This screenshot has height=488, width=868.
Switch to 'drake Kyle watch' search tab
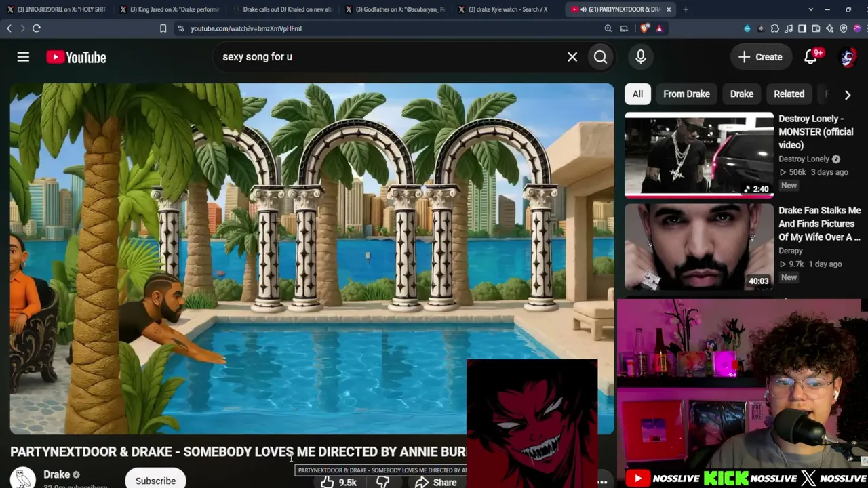(x=507, y=9)
